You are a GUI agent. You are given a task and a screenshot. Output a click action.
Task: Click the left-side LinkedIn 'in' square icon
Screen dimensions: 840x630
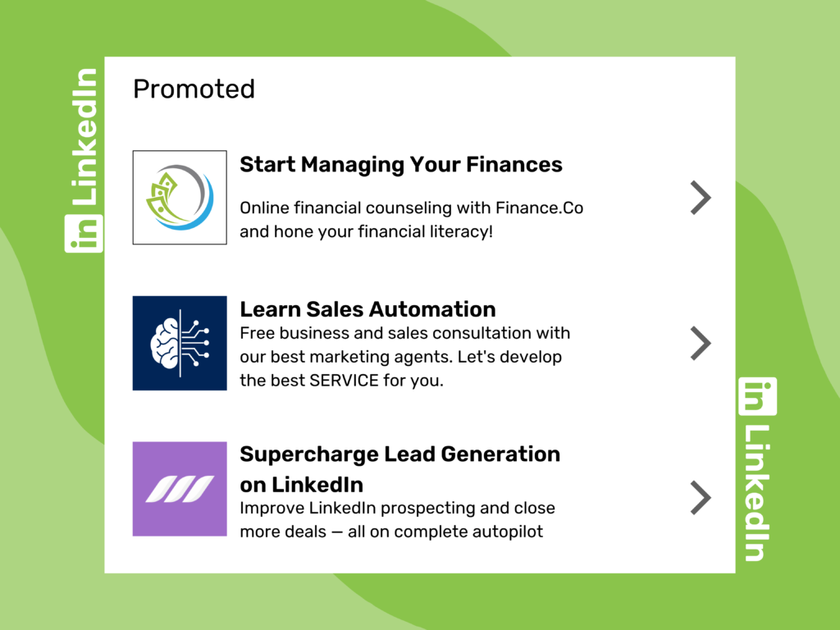click(x=84, y=233)
